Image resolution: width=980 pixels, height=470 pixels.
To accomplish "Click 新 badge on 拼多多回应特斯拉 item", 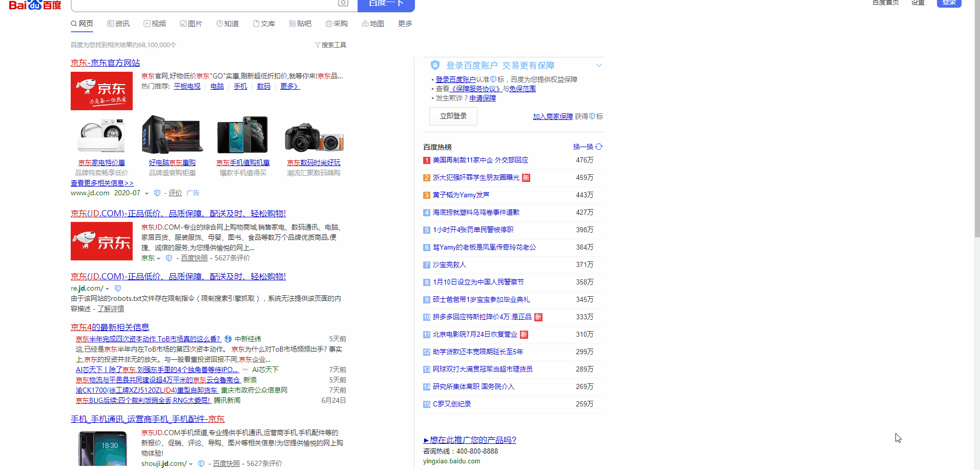I will [x=538, y=317].
